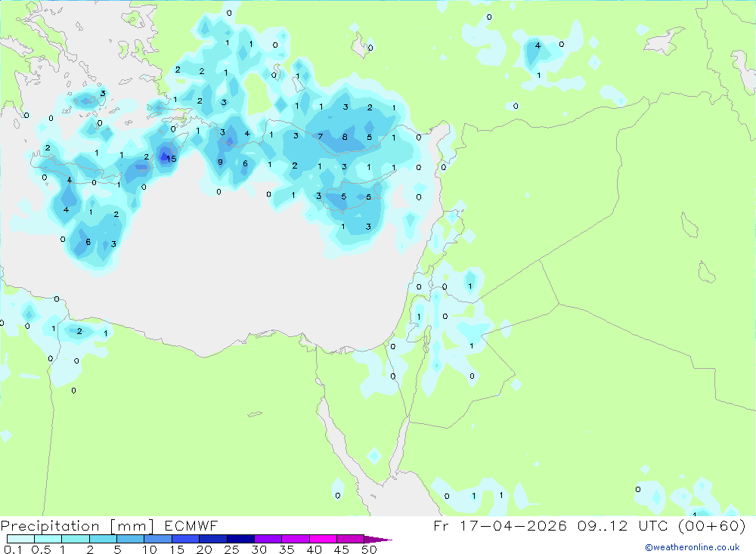Screen dimensions: 756x554
Task: Click the "20" legend scale label
Action: 204,549
